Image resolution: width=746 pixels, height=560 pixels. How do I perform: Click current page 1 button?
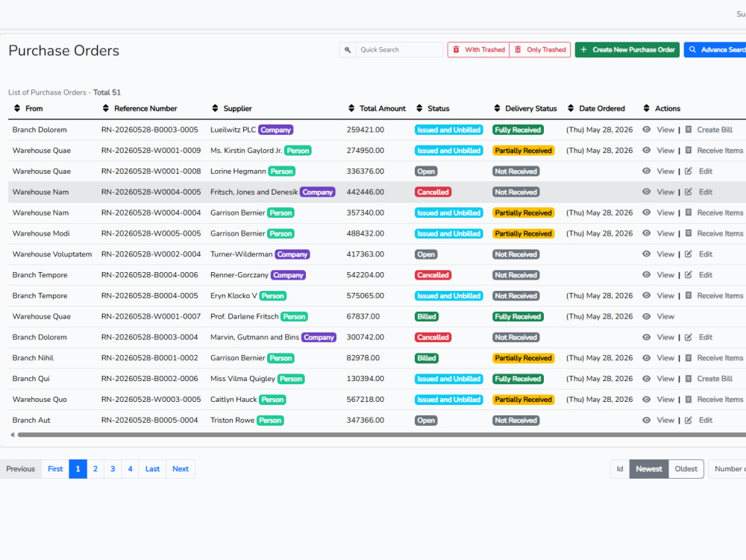[78, 469]
